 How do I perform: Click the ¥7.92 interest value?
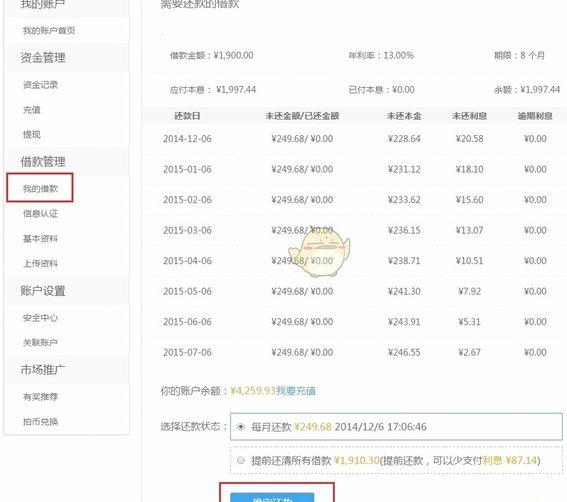[x=469, y=291]
